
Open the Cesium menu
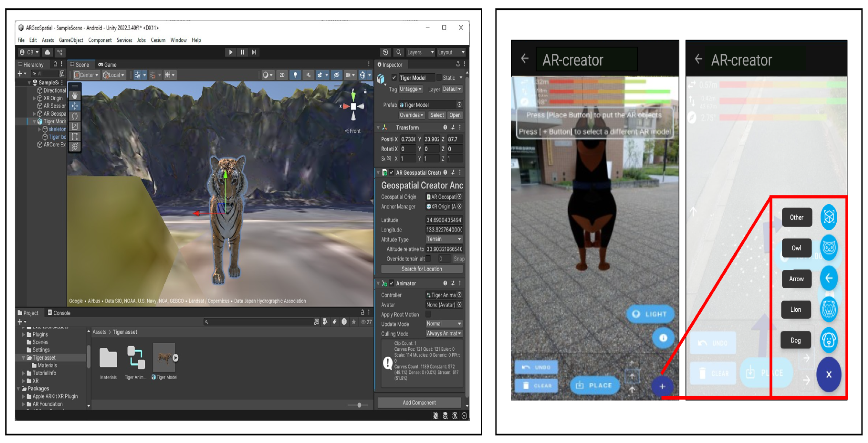click(x=158, y=40)
